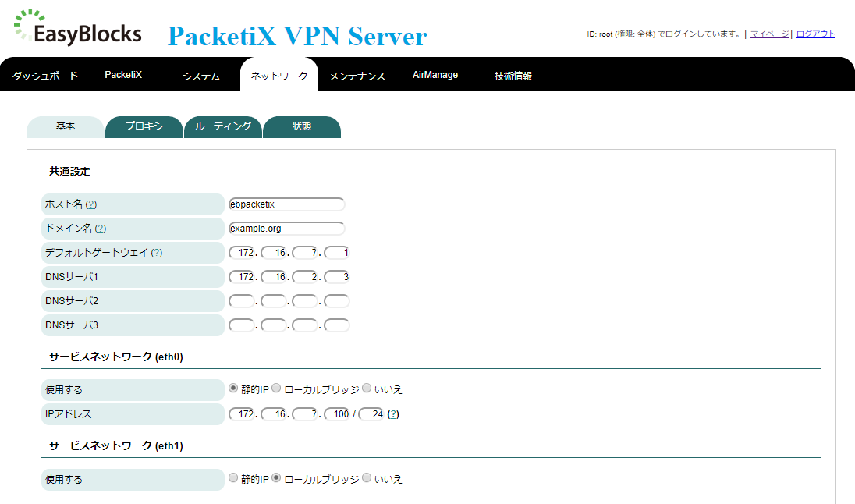This screenshot has width=855, height=504.
Task: Switch to the ルーティング sub-tab
Action: [x=223, y=126]
